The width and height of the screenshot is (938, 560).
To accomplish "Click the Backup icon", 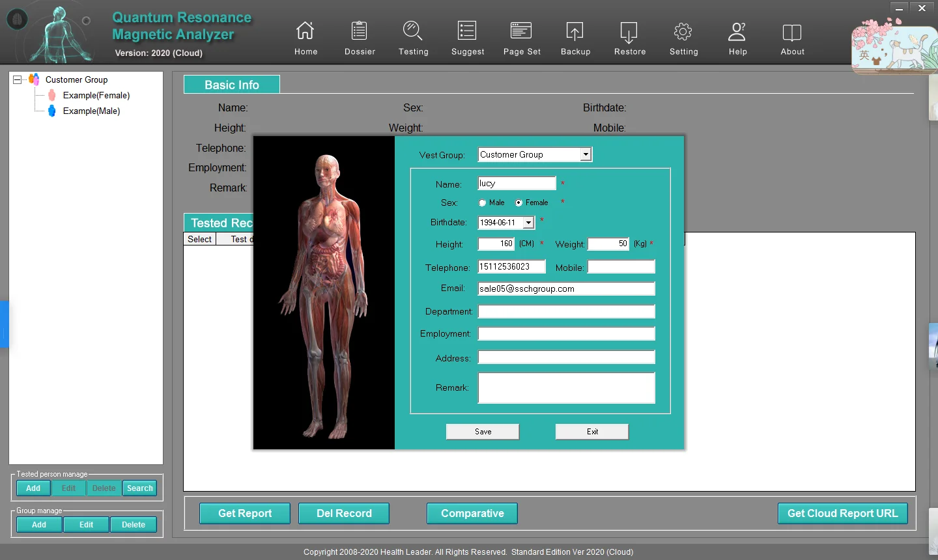I will [x=575, y=31].
